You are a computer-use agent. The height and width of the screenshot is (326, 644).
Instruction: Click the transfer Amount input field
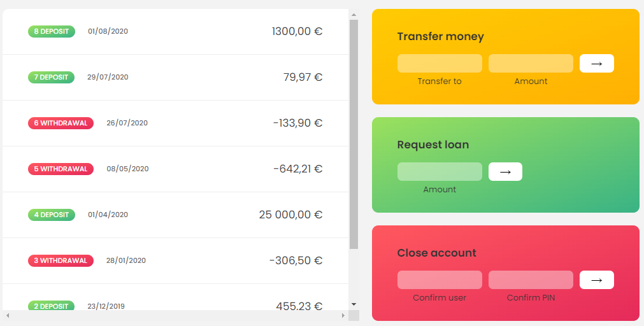click(x=531, y=64)
